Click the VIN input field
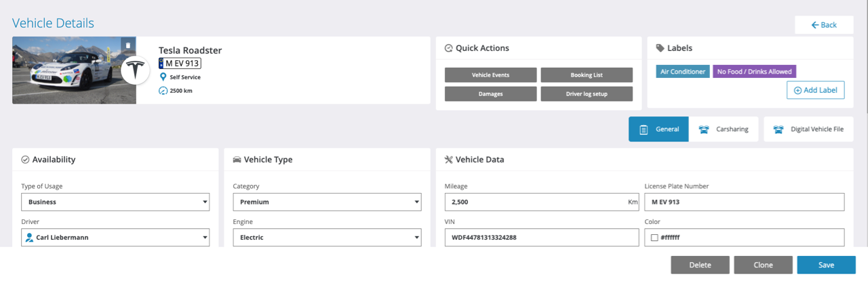Viewport: 868px width, 283px height. tap(541, 238)
